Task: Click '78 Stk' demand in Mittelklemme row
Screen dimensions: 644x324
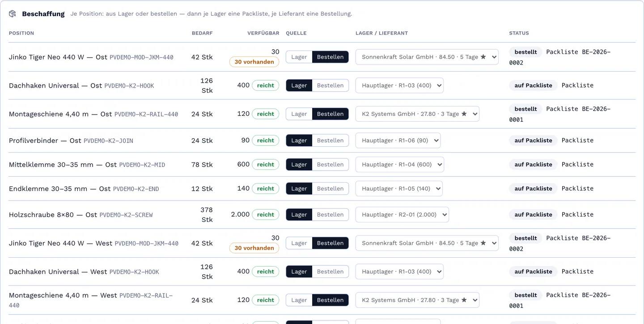Action: [202, 165]
